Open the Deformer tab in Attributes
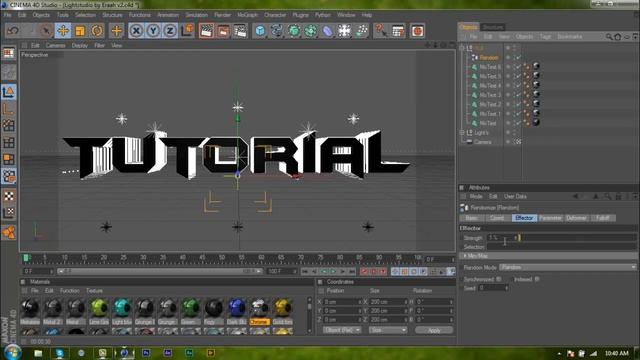640x360 pixels. pyautogui.click(x=576, y=218)
